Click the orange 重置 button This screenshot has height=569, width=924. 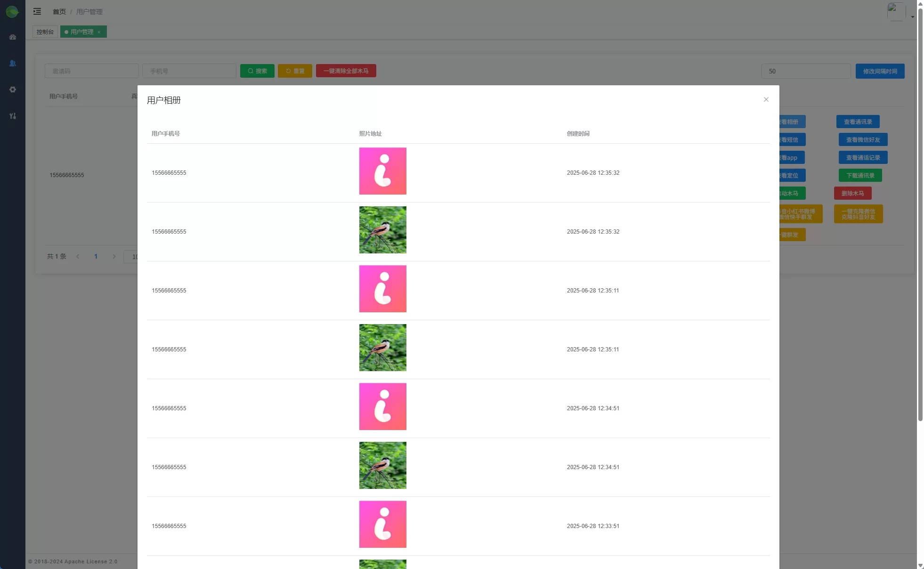tap(295, 71)
